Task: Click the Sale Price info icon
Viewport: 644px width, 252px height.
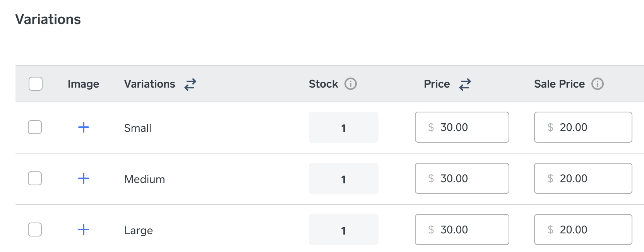Action: click(597, 84)
